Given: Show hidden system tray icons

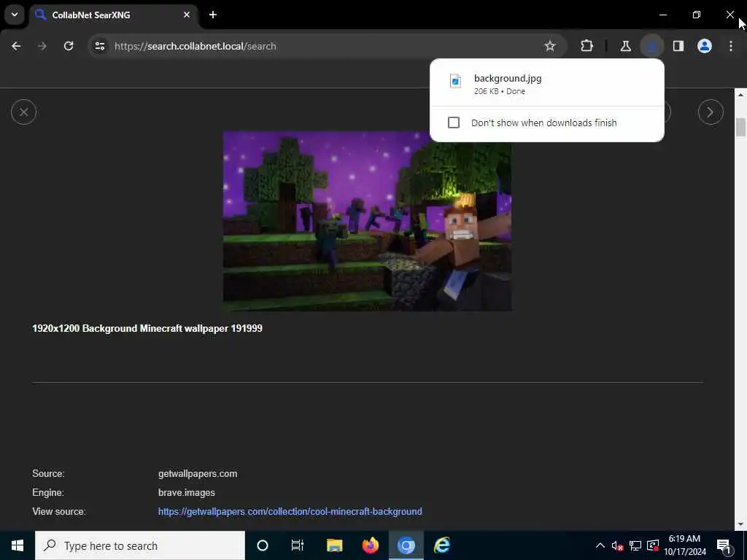Looking at the screenshot, I should coord(600,545).
